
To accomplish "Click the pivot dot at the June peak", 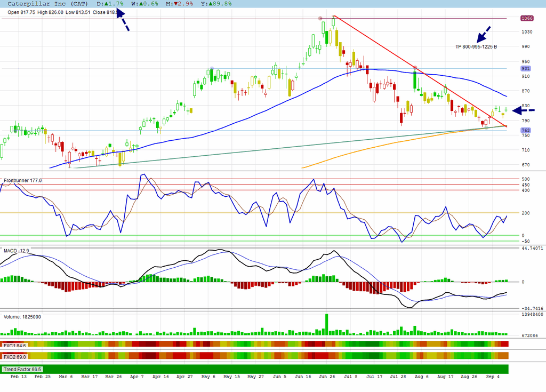I will tap(320, 18).
